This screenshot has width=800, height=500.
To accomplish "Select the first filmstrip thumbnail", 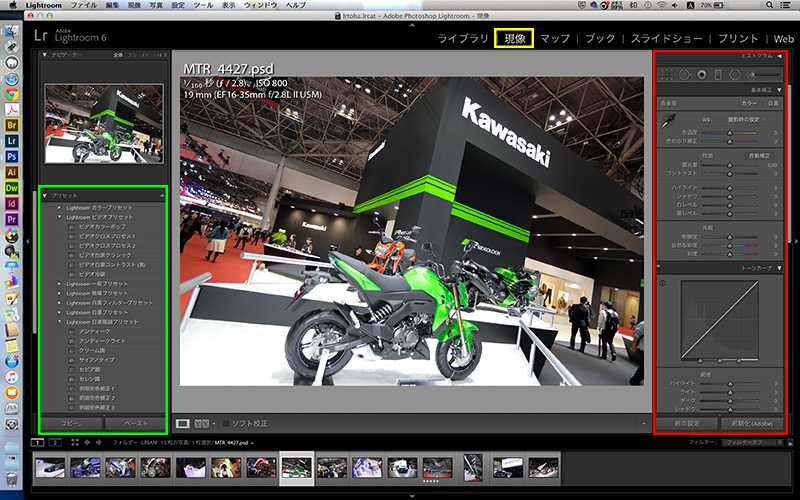I will (50, 468).
